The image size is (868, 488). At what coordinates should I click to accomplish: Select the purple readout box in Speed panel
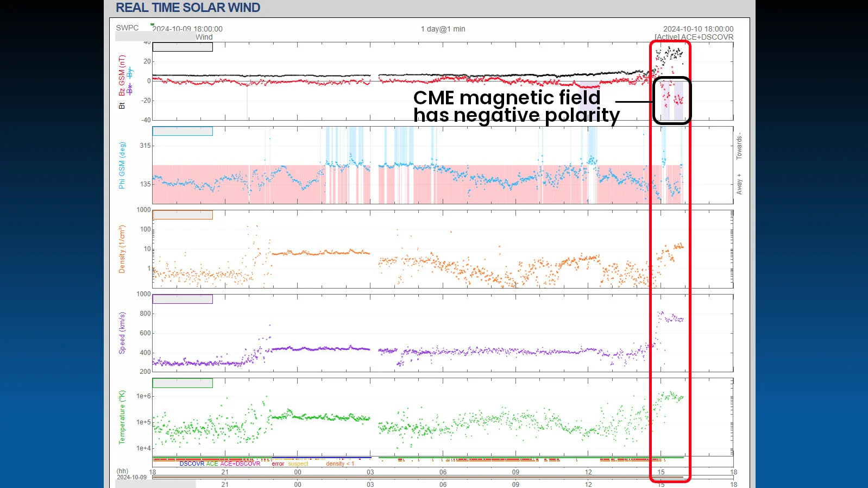tap(183, 299)
